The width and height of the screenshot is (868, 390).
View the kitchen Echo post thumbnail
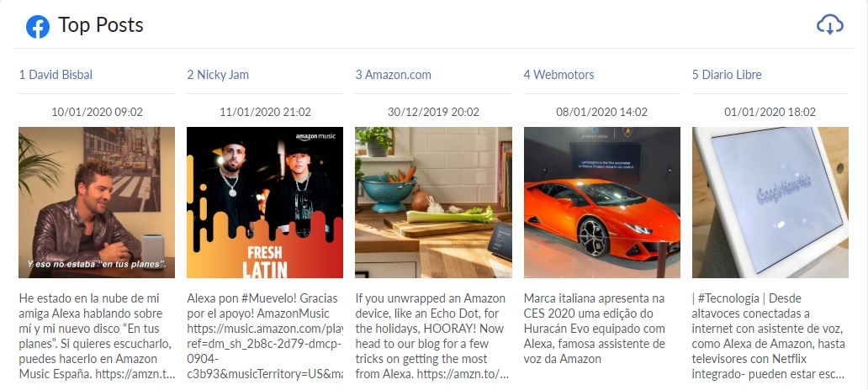point(433,203)
